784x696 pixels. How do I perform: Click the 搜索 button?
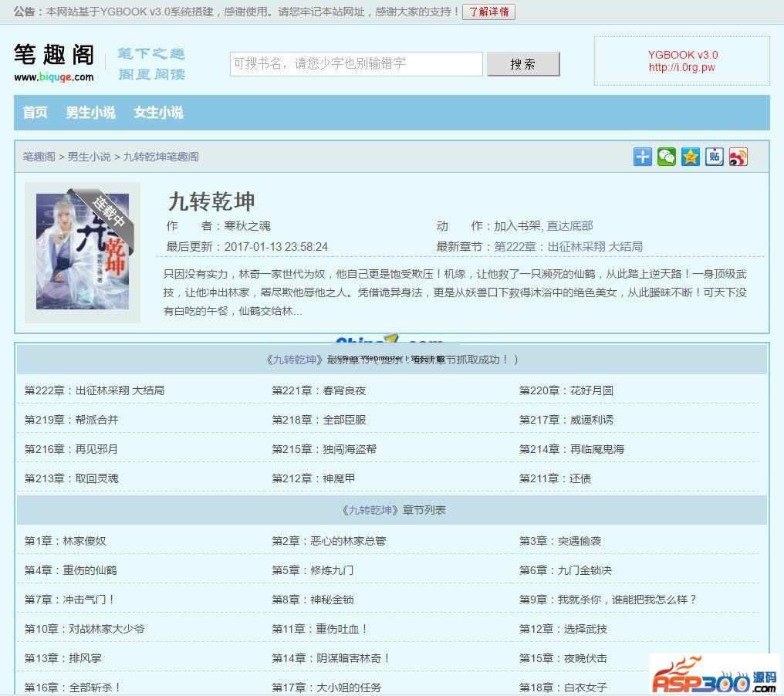point(523,64)
